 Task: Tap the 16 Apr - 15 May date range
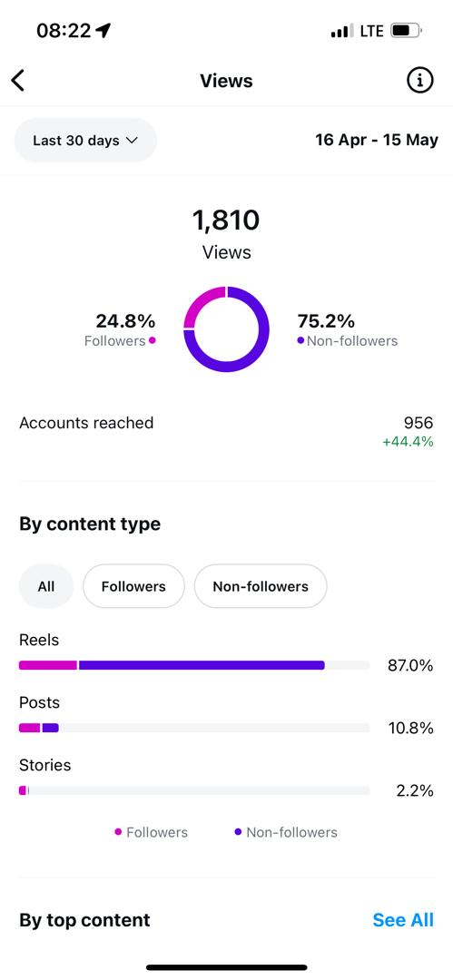tap(377, 140)
